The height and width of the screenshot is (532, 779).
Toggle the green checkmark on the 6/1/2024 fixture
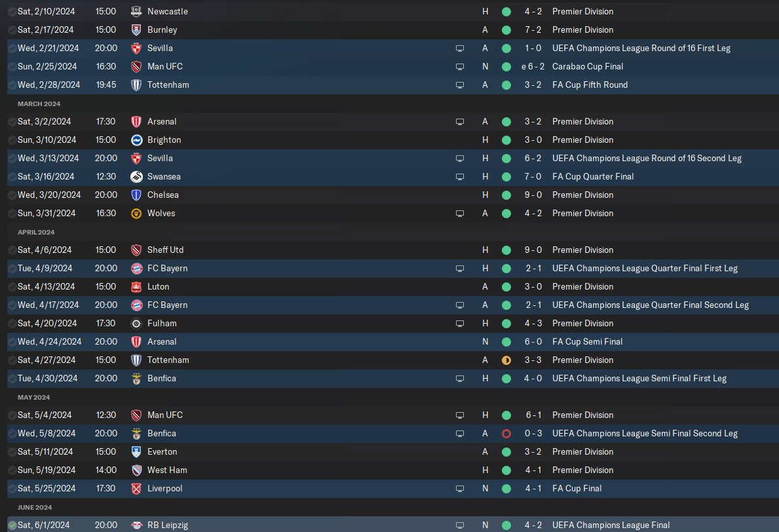pos(12,525)
